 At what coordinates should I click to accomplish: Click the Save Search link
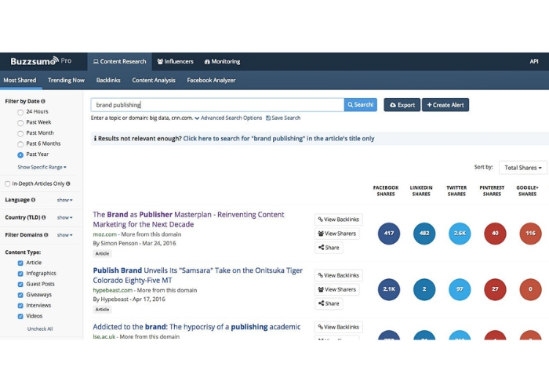(x=283, y=118)
